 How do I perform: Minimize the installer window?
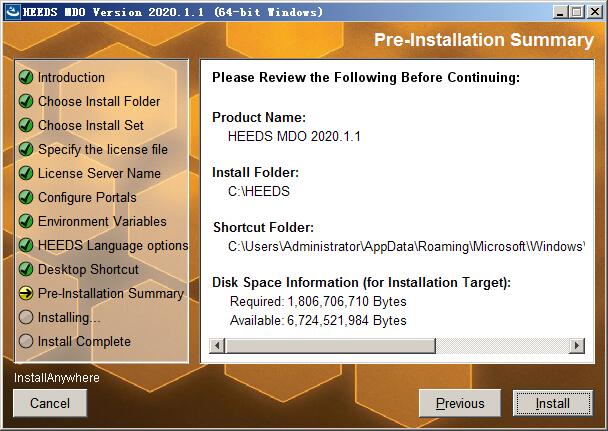pos(560,12)
